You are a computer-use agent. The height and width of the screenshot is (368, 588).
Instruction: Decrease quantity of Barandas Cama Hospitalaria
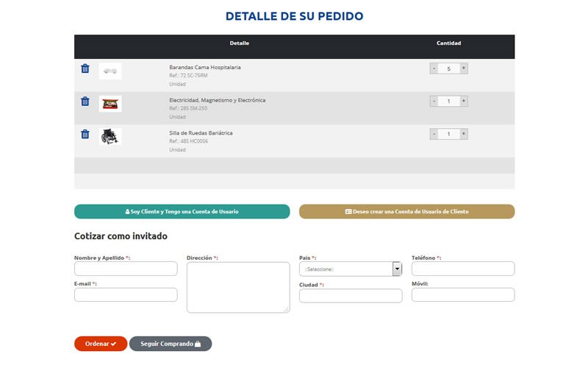(434, 68)
